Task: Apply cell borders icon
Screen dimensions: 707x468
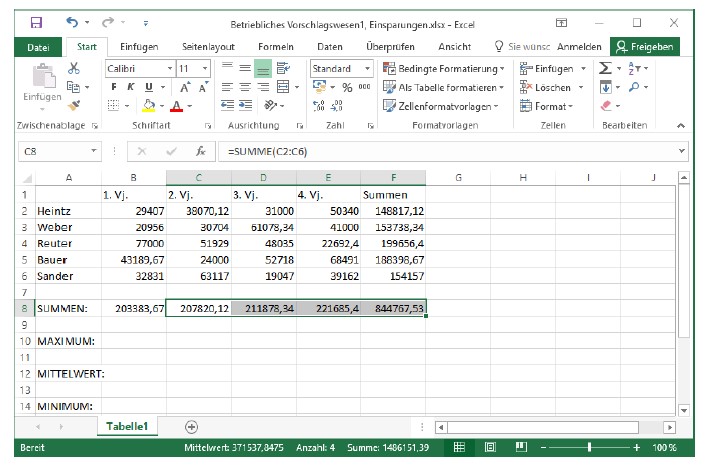Action: pyautogui.click(x=113, y=106)
